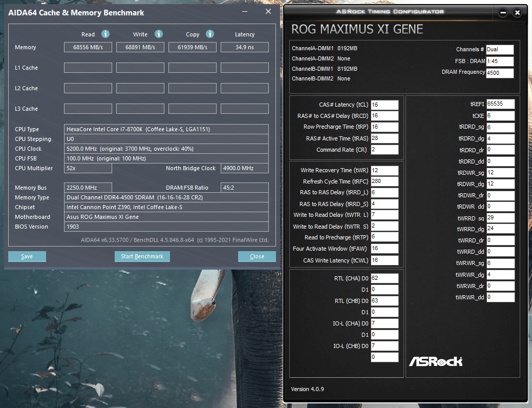Click the Save button in AIDA64
The width and height of the screenshot is (532, 408).
pyautogui.click(x=27, y=256)
